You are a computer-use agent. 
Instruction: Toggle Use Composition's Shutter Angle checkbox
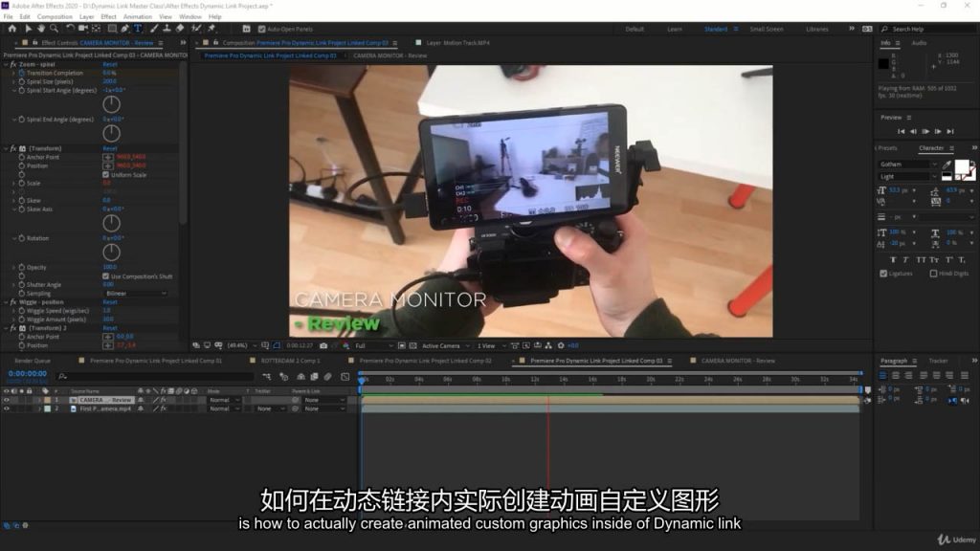click(105, 276)
